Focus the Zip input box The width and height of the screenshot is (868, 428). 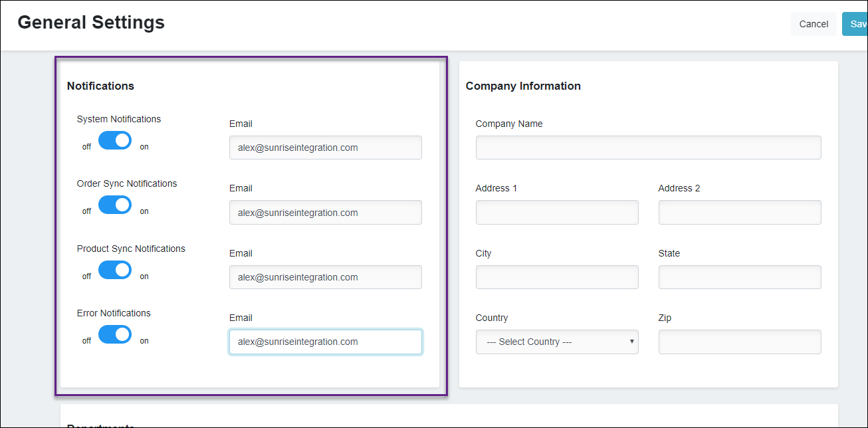(740, 342)
